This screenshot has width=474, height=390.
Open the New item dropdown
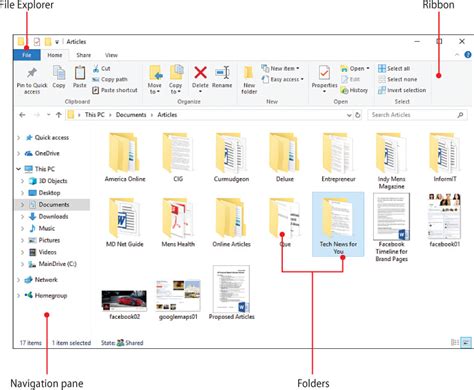[280, 68]
